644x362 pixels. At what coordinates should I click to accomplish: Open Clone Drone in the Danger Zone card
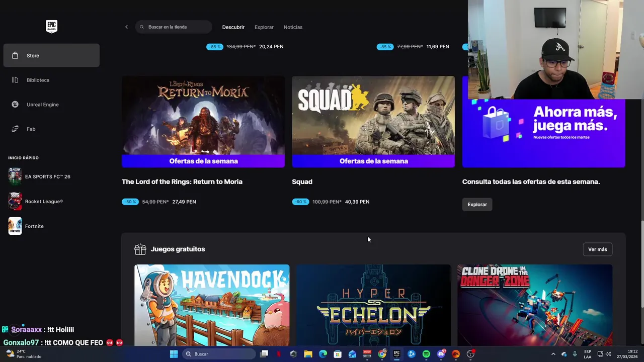click(x=535, y=305)
